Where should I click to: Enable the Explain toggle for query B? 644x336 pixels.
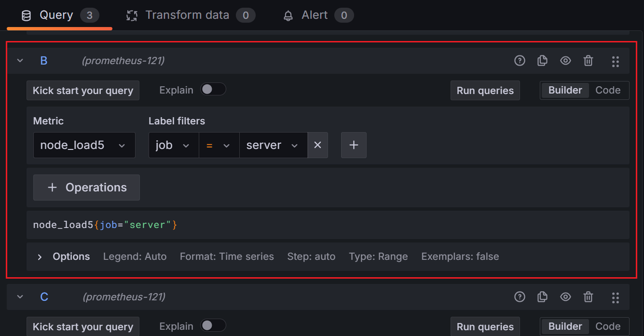coord(213,89)
